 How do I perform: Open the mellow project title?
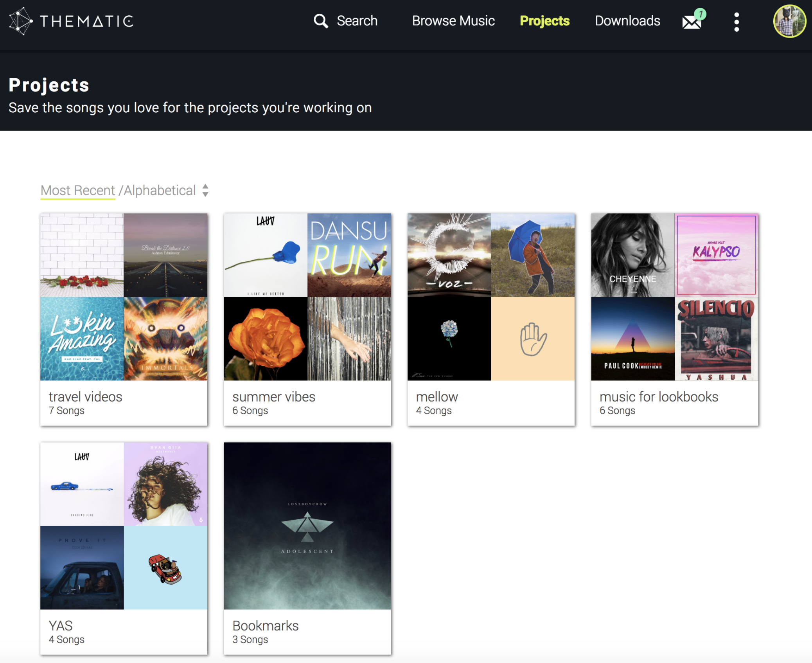coord(437,397)
